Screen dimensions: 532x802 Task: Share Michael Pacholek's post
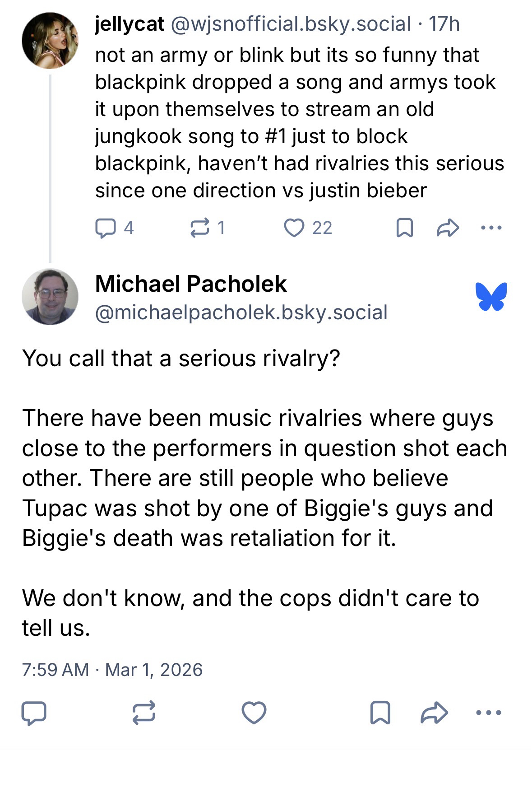click(x=434, y=713)
